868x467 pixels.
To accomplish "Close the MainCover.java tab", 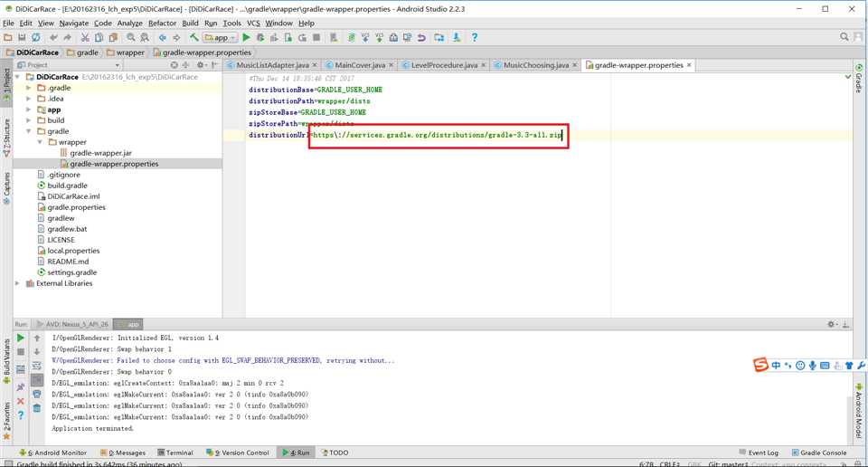I will [x=391, y=65].
